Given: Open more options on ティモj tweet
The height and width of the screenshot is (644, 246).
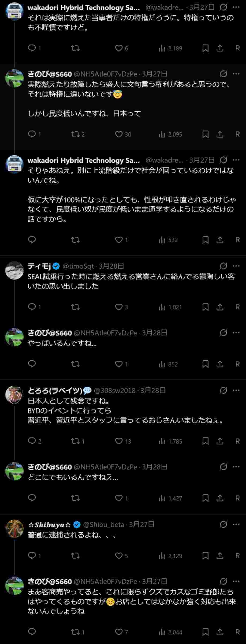Looking at the screenshot, I should tap(236, 266).
